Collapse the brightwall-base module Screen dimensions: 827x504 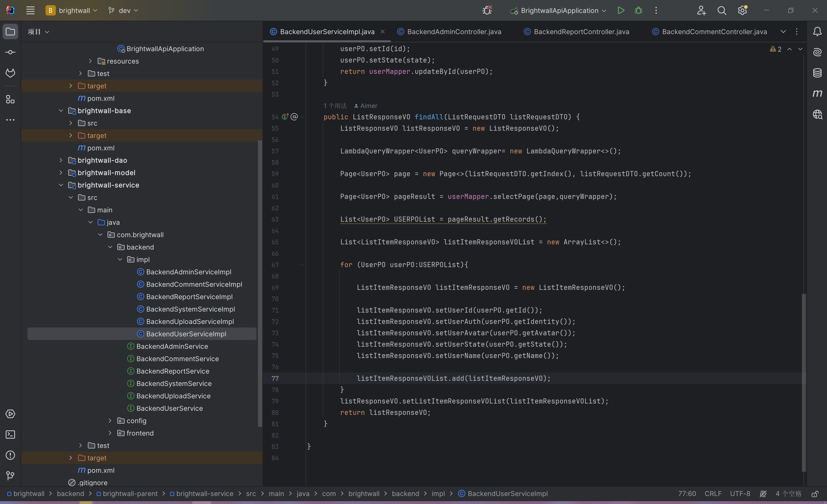(61, 111)
